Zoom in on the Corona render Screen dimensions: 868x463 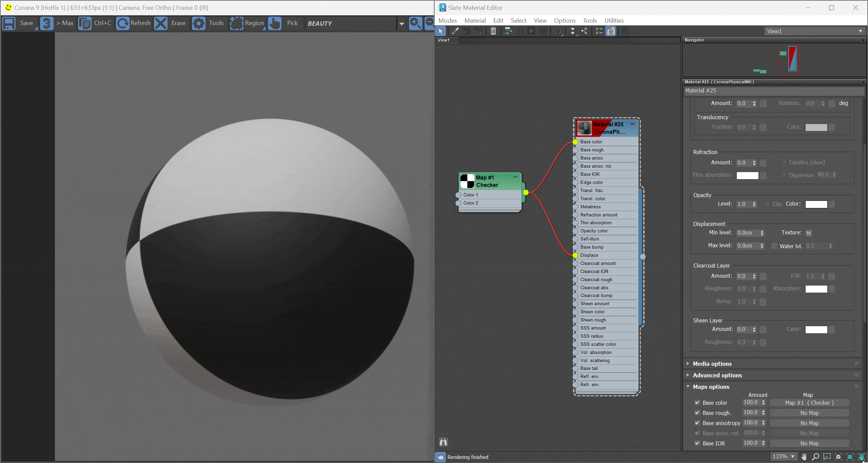(x=415, y=23)
